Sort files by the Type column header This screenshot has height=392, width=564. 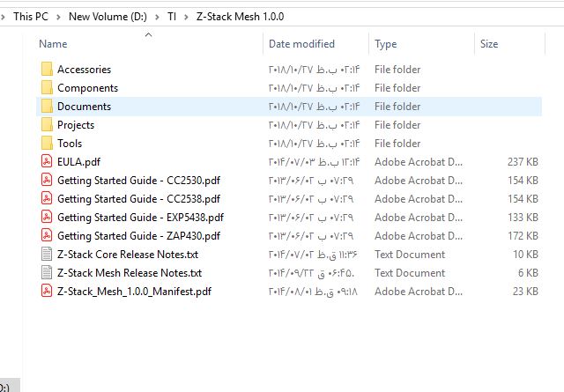tap(386, 44)
